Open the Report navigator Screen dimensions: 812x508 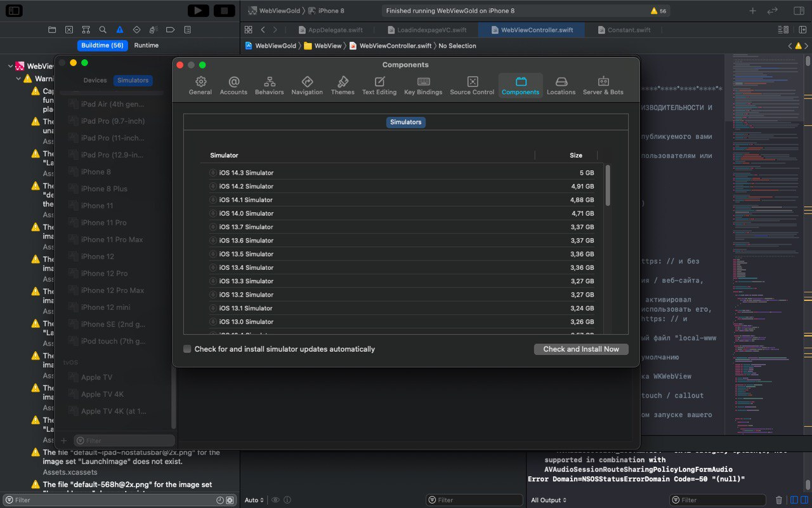click(187, 30)
